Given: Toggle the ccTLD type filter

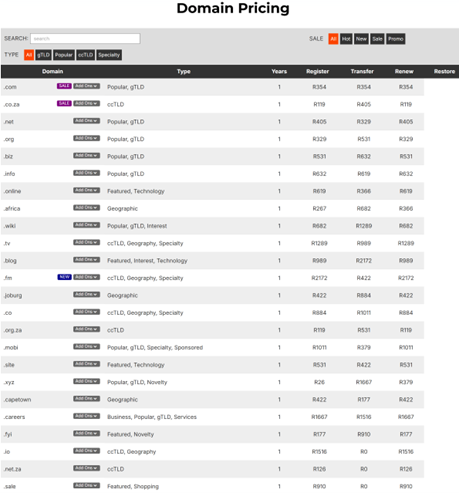Looking at the screenshot, I should [x=86, y=55].
